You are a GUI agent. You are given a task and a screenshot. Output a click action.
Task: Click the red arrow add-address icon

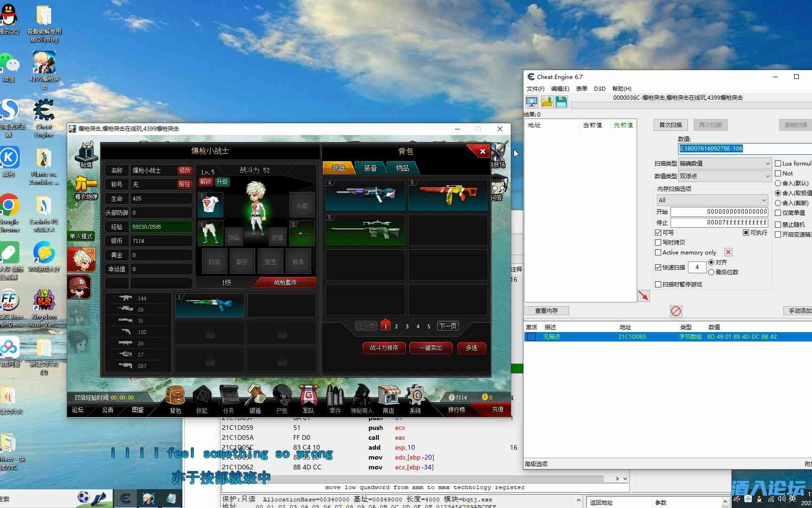coord(643,295)
